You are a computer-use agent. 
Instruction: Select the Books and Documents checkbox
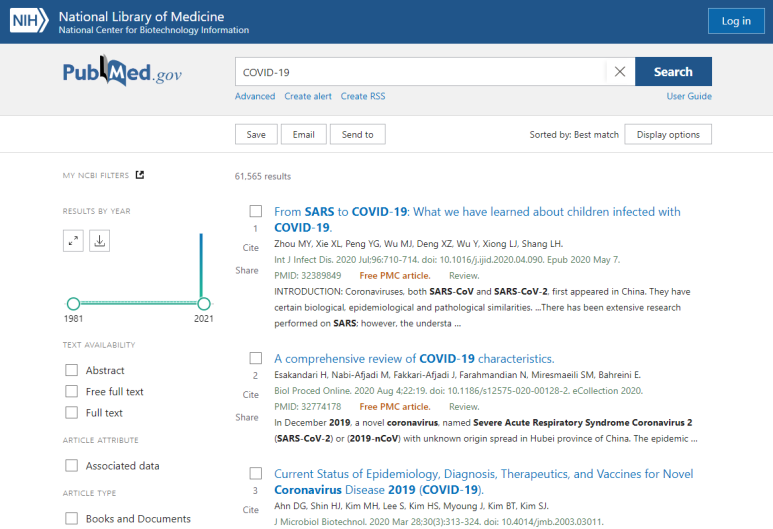71,519
